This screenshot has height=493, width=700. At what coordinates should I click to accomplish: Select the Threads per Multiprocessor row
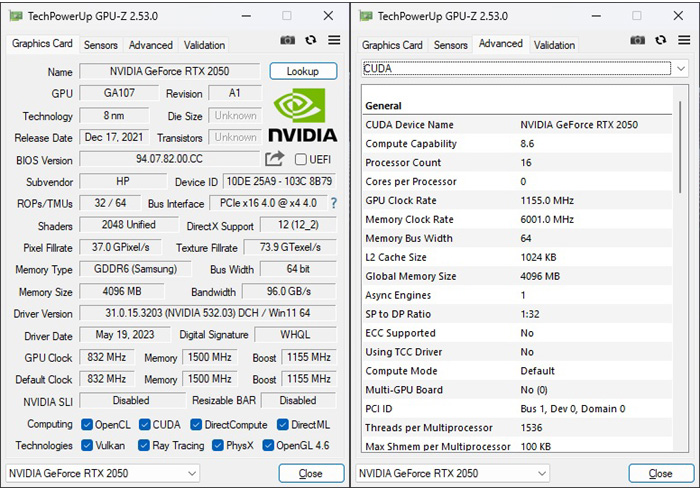(518, 428)
